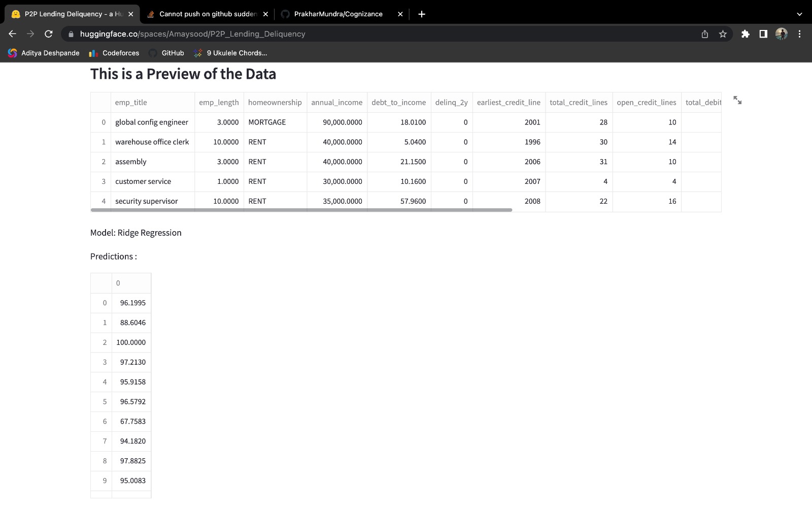Click the emp_title column header
This screenshot has height=508, width=812.
click(153, 103)
